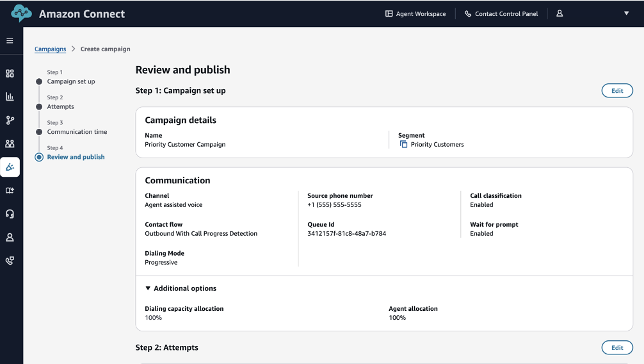Open the phone channels icon in sidebar
This screenshot has width=644, height=364.
coord(10,261)
